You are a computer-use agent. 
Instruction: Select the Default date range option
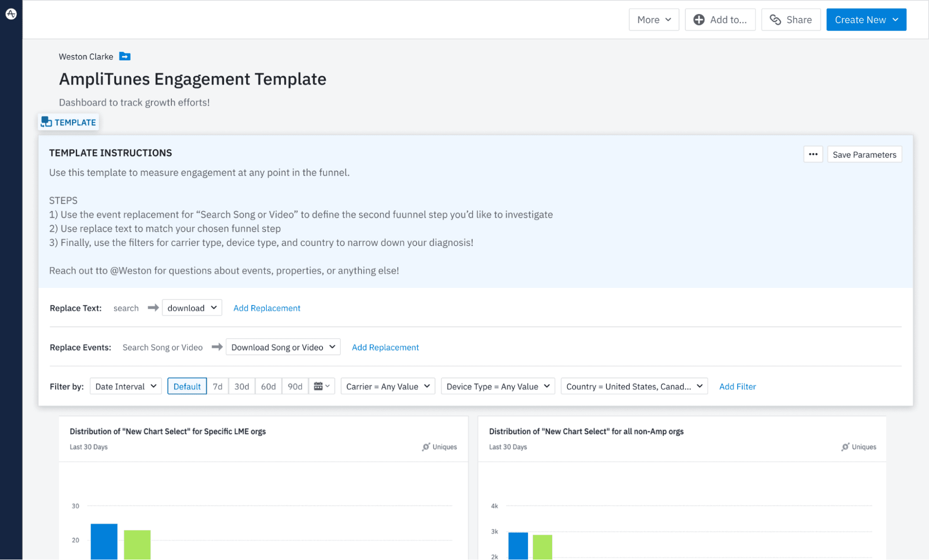187,386
